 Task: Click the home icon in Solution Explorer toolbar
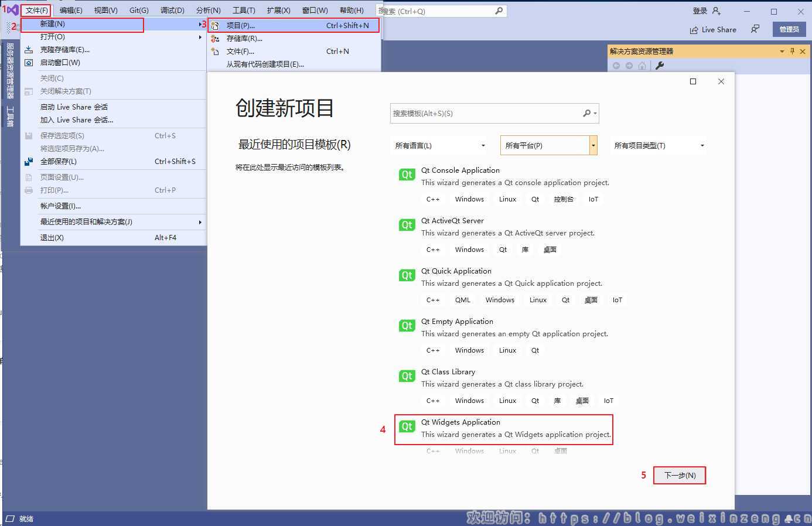[x=642, y=66]
